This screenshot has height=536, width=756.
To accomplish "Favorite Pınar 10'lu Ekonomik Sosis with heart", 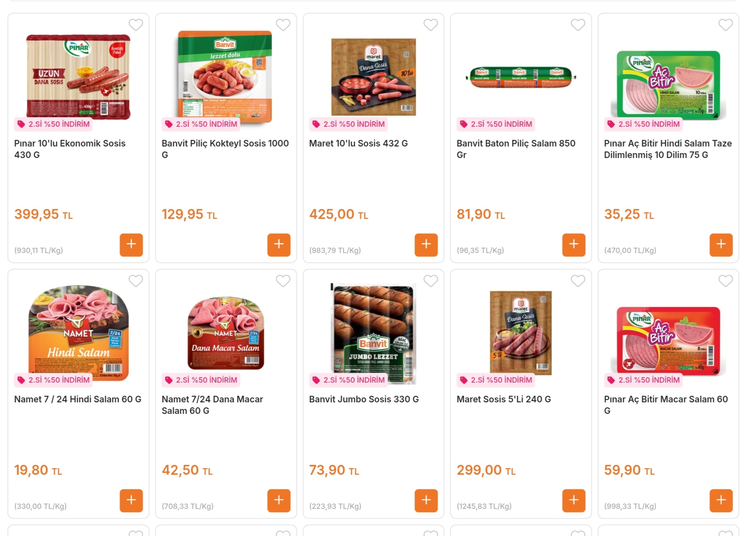I will (136, 25).
